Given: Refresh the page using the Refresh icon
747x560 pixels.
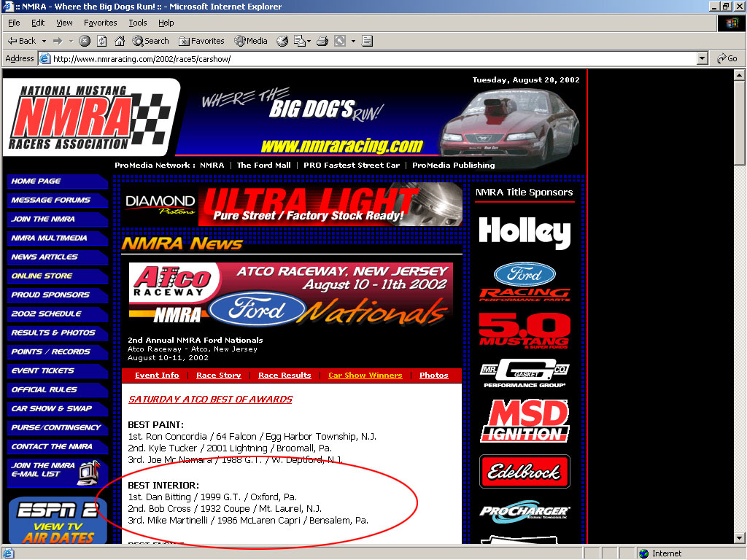Looking at the screenshot, I should tap(102, 41).
